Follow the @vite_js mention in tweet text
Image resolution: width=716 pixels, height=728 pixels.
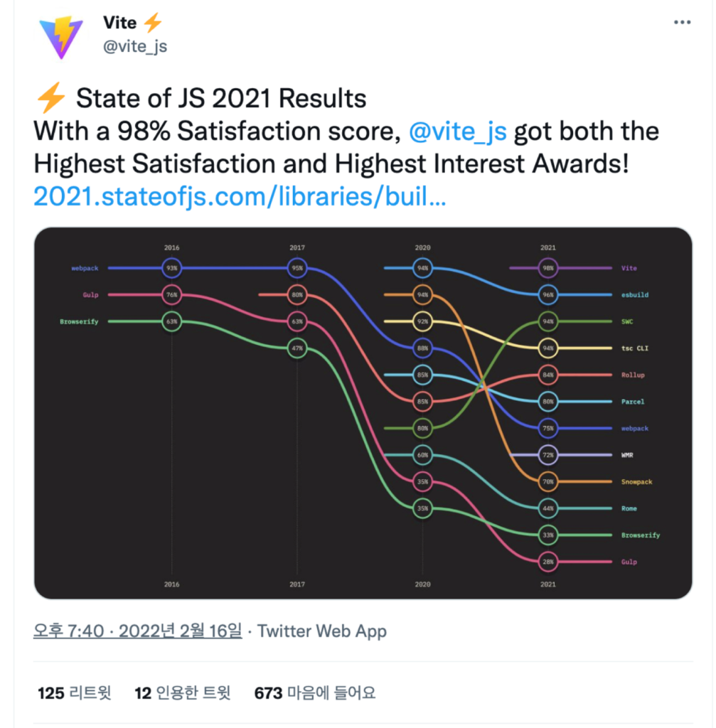[457, 132]
